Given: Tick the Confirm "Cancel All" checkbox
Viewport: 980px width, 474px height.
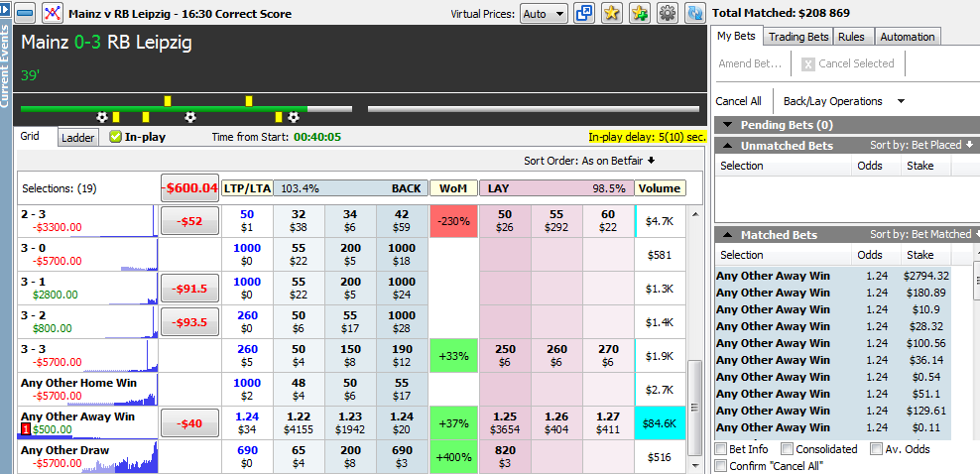Looking at the screenshot, I should [721, 465].
